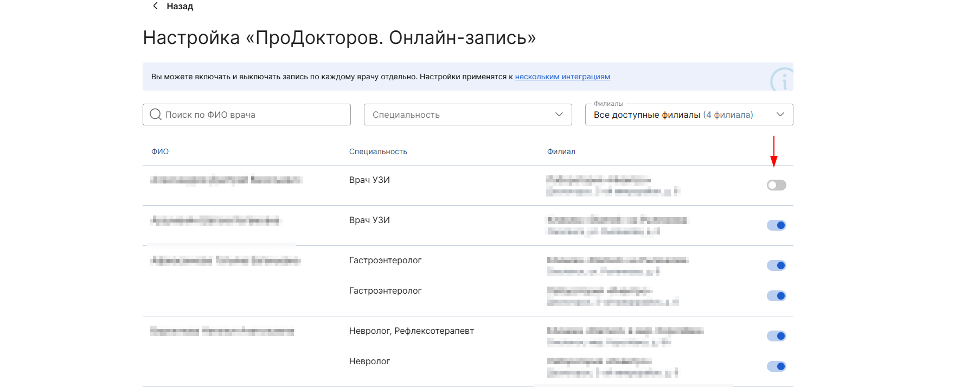Open the нескольким интеграциям link
Screen dimensions: 980x387
click(x=562, y=77)
